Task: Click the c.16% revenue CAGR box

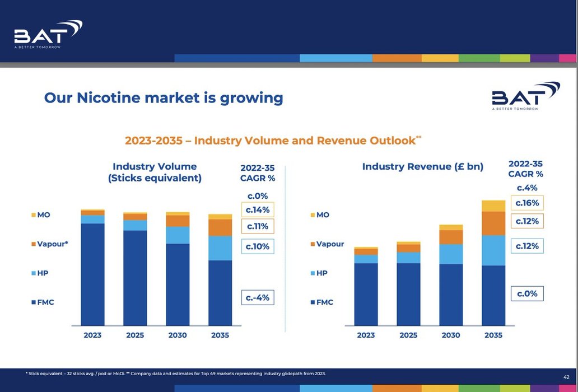Action: coord(527,203)
